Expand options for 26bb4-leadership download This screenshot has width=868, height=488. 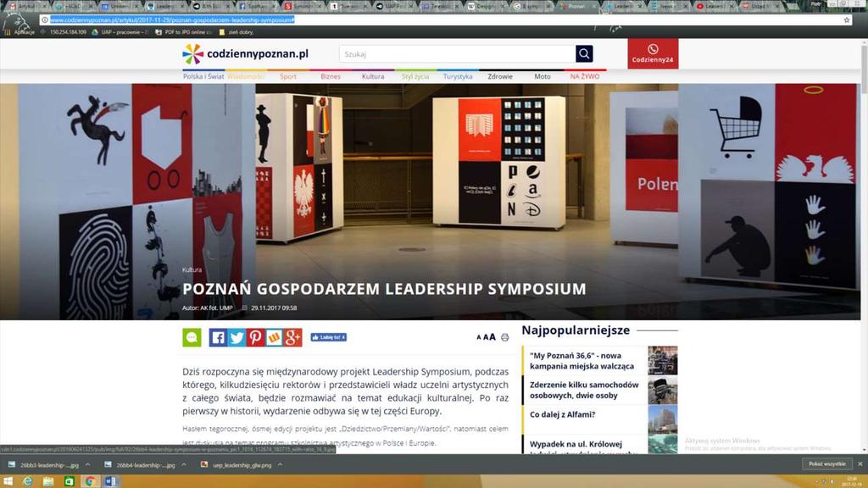click(184, 465)
